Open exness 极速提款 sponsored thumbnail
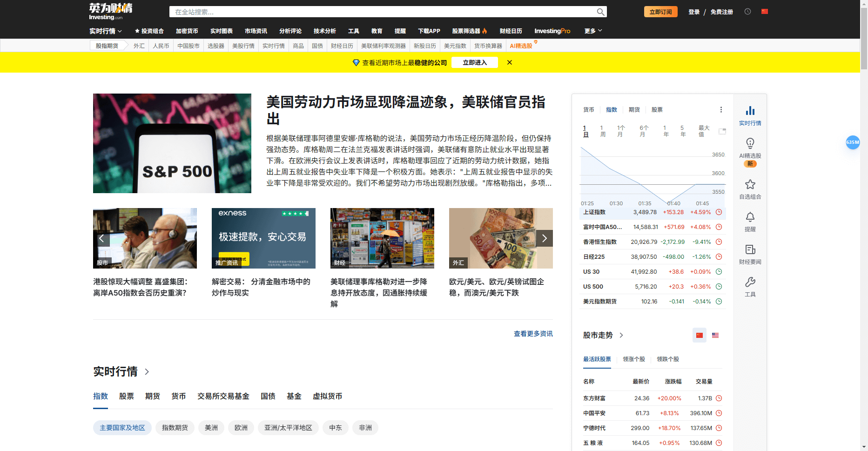Viewport: 868px width, 451px height. tap(263, 238)
